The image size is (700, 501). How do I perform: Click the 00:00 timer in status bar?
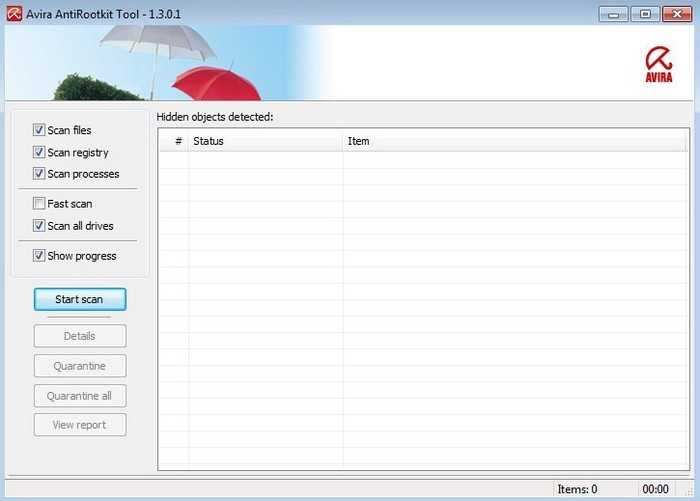point(655,489)
